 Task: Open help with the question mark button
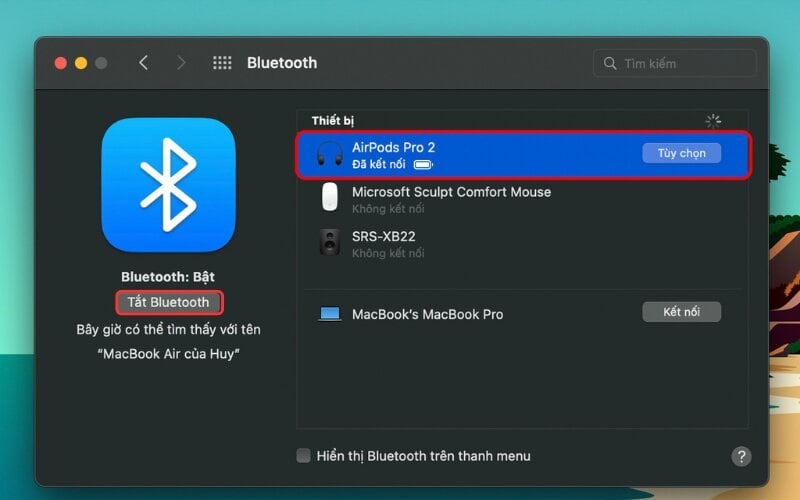pyautogui.click(x=741, y=456)
